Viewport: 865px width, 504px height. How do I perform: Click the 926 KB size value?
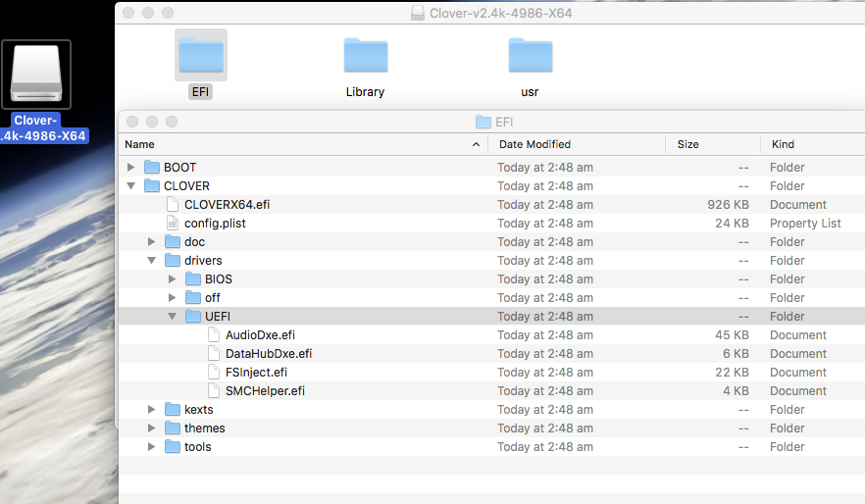coord(728,205)
